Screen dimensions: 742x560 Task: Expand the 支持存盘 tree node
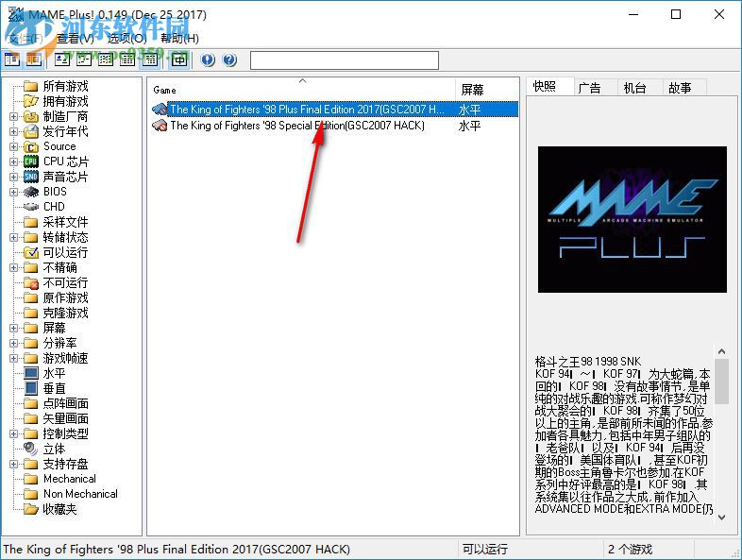[x=13, y=464]
